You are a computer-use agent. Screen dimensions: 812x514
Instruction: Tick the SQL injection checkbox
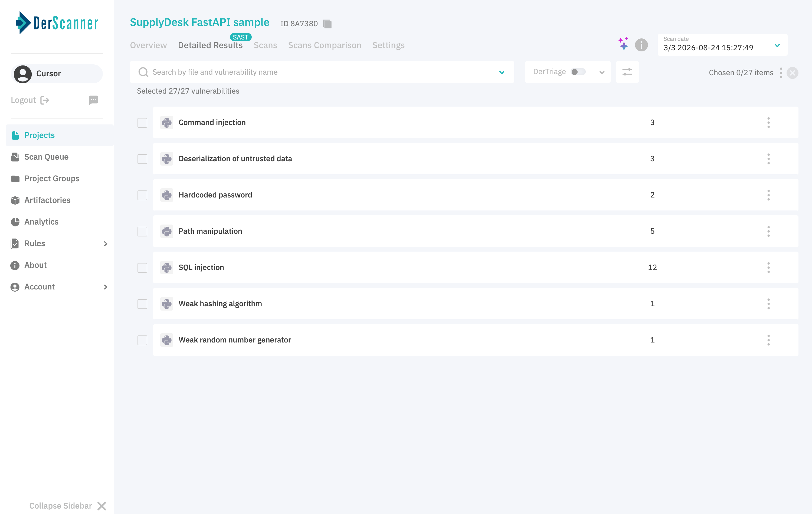pos(142,268)
